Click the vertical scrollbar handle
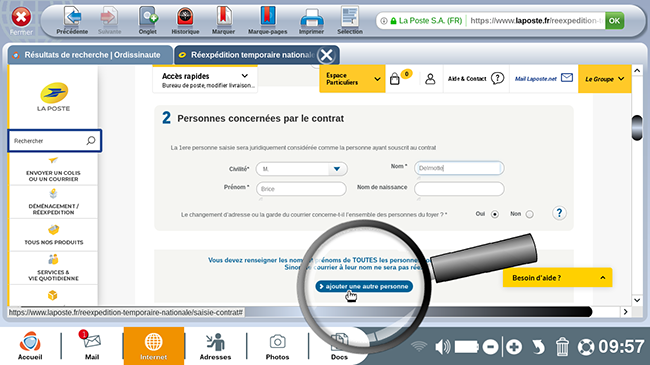 point(637,129)
